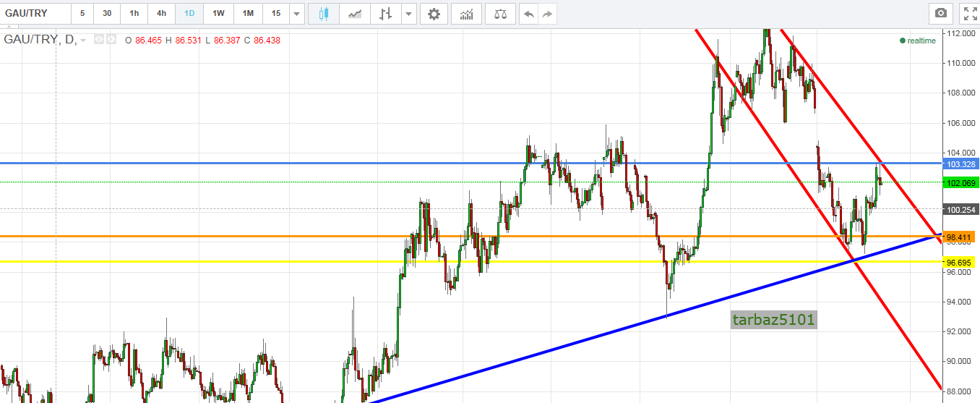
Task: Click the 100.254 gray price label
Action: [x=961, y=209]
